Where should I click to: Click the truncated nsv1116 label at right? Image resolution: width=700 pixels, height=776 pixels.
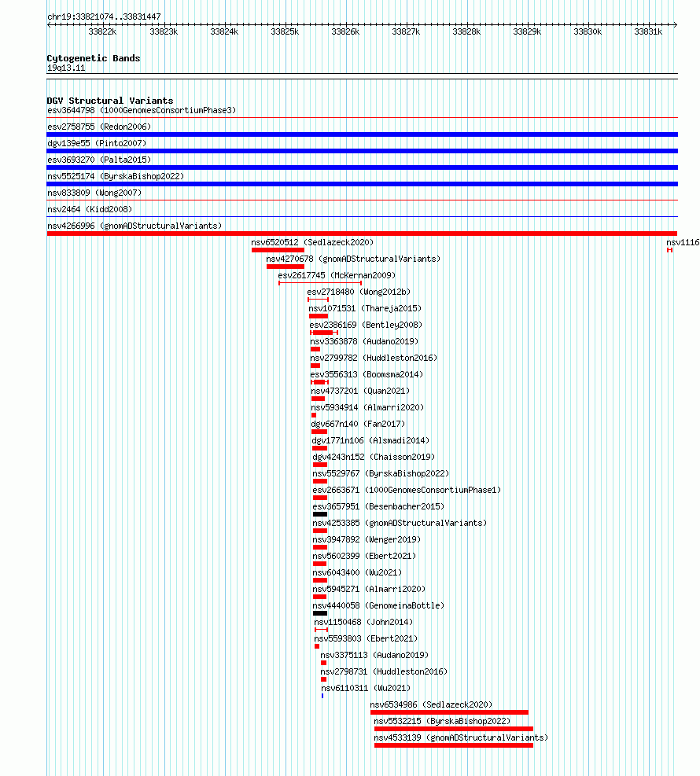coord(683,242)
